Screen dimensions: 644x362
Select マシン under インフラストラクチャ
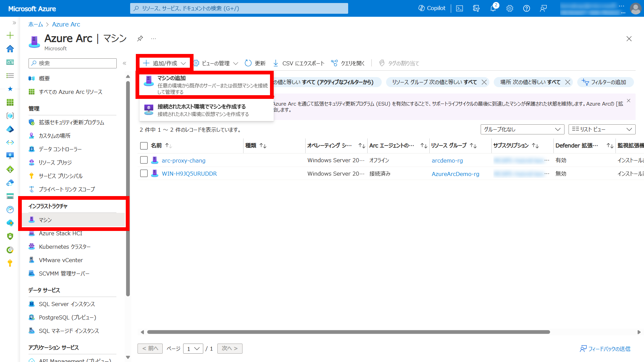pyautogui.click(x=74, y=220)
